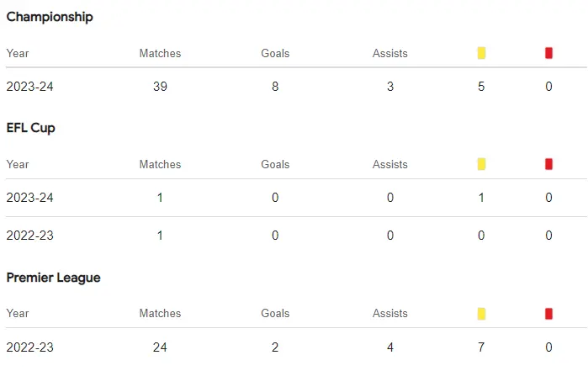Click the red card icon under EFL Cup
588x387 pixels.
click(x=548, y=164)
